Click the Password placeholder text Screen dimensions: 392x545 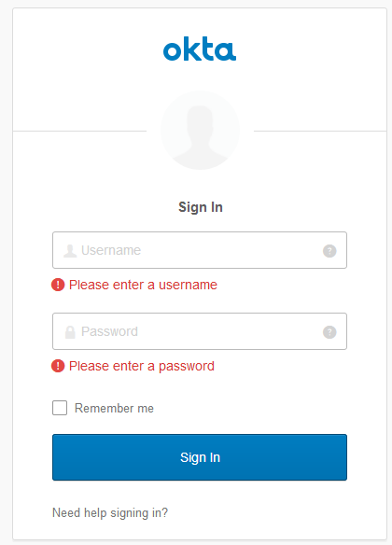[109, 331]
